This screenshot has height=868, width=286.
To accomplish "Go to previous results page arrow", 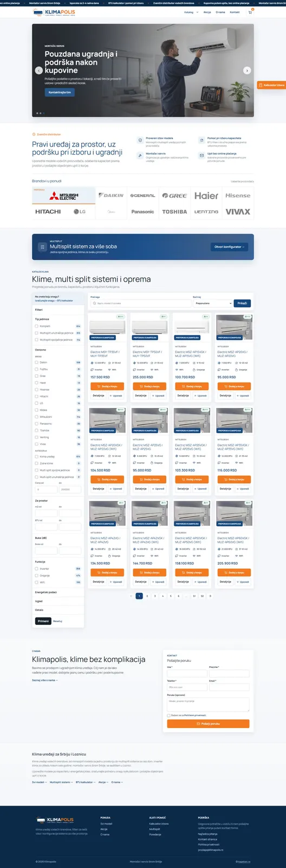I will pos(131,596).
